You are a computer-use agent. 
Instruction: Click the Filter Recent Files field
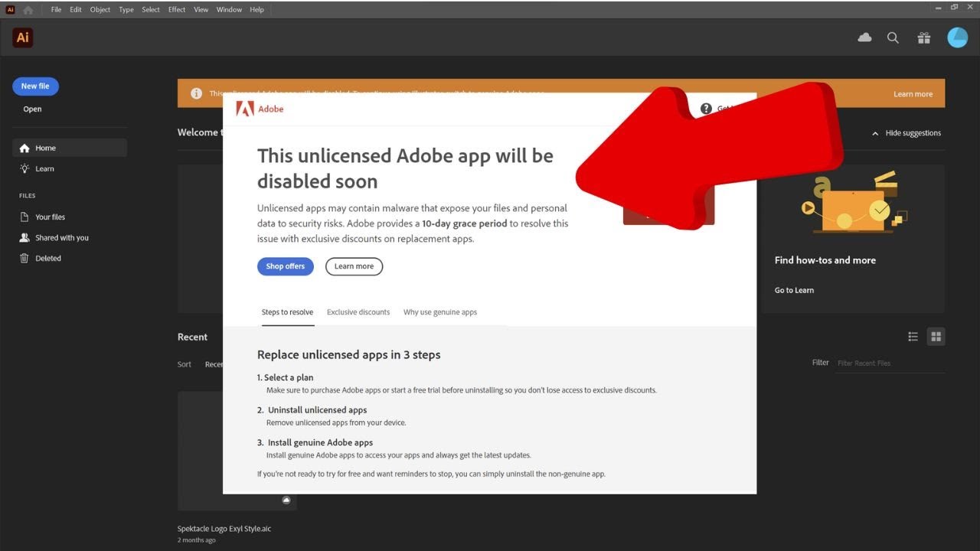point(890,364)
